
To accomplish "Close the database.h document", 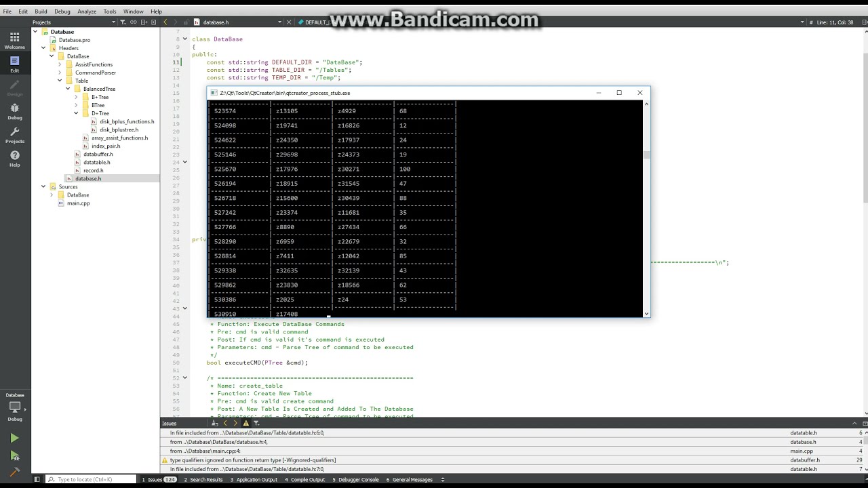I will (x=288, y=22).
